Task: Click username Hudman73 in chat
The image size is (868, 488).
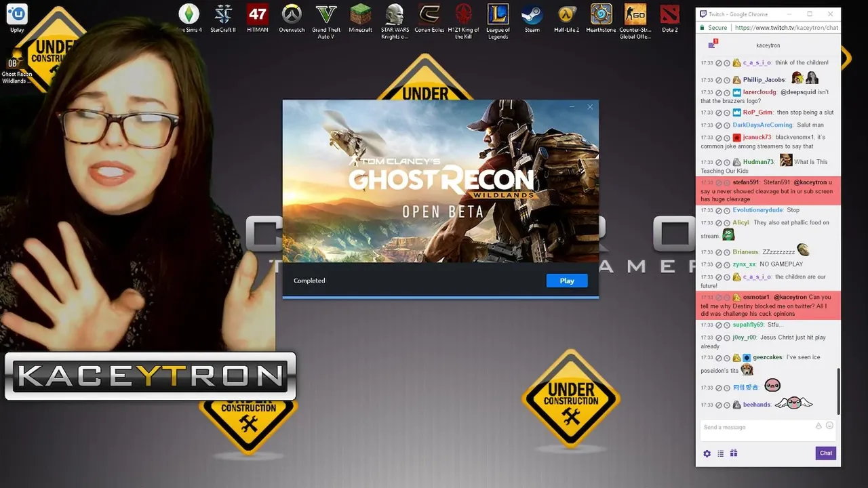Action: click(758, 162)
